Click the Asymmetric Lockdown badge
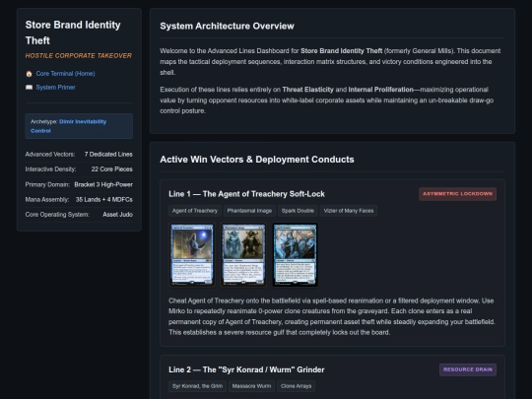The width and height of the screenshot is (532, 399). (457, 194)
